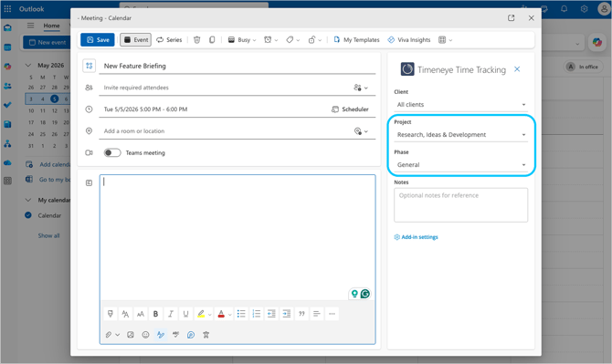Open Viva Insights add-in
The height and width of the screenshot is (364, 612).
coord(409,40)
